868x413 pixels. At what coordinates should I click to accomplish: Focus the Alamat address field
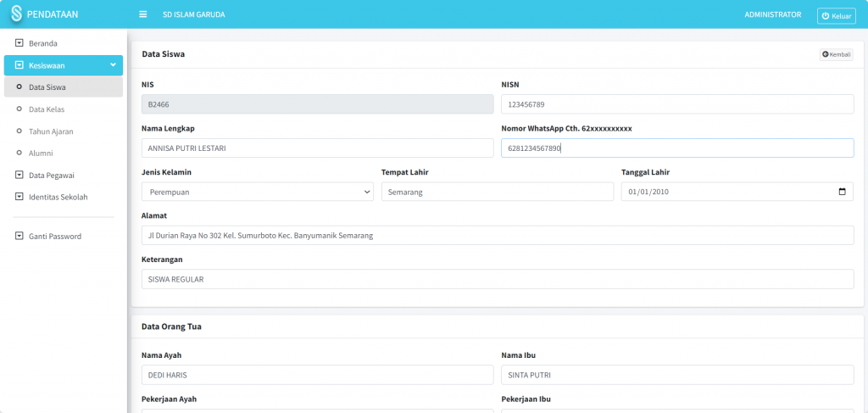pos(498,235)
